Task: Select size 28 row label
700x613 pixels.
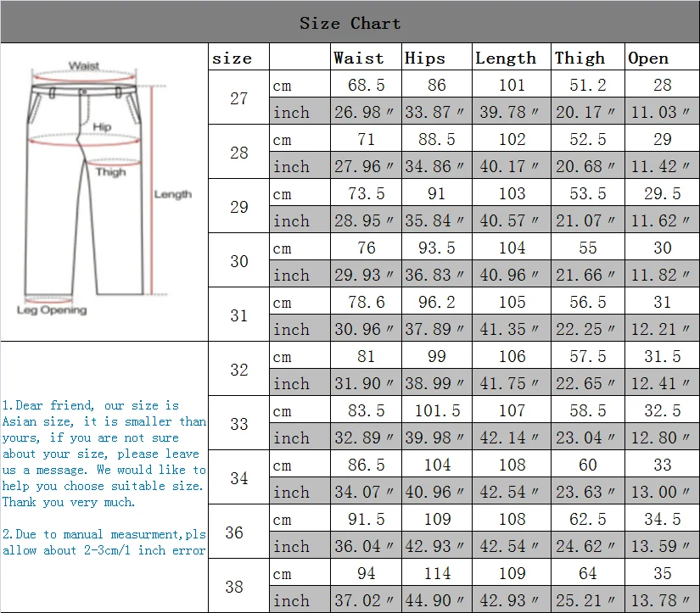Action: pos(238,153)
